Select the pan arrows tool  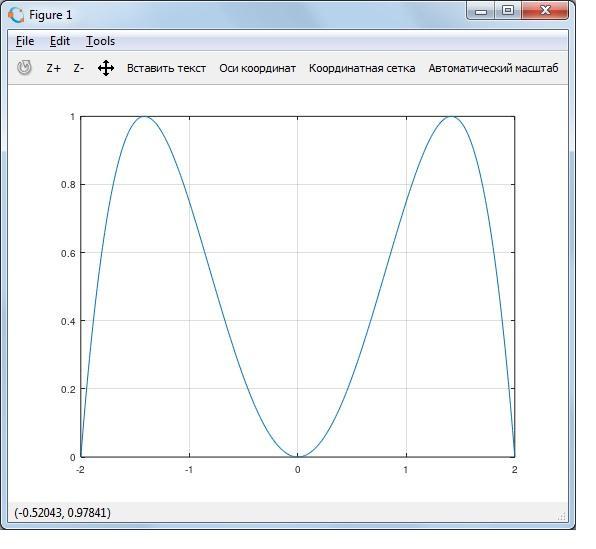pos(106,68)
